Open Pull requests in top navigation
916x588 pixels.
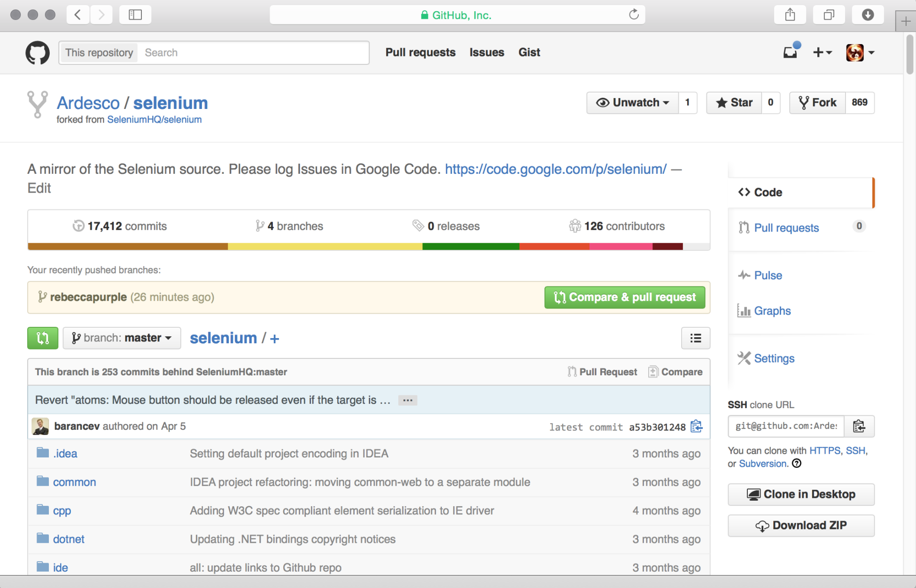pyautogui.click(x=420, y=53)
